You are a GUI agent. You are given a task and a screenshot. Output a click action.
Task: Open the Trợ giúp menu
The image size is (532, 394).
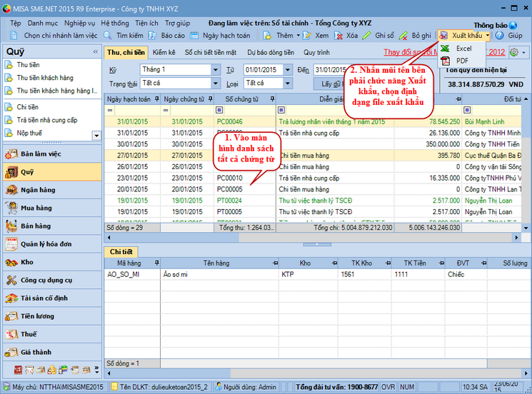(x=177, y=23)
